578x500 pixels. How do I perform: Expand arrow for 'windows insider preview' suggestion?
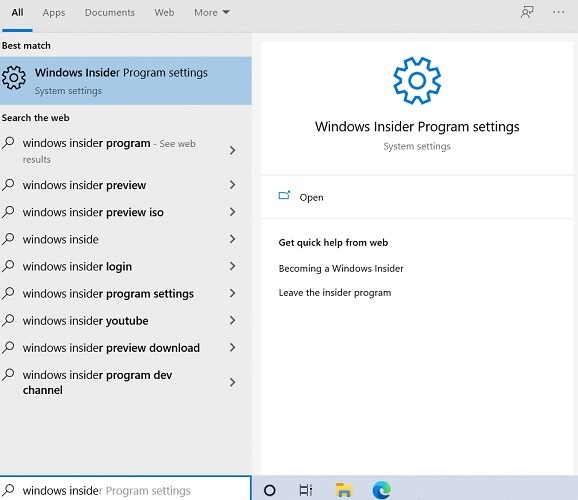[232, 185]
